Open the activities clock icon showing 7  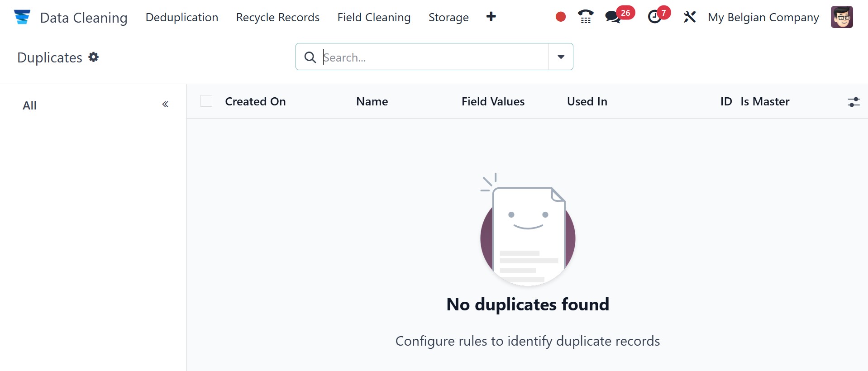click(654, 17)
